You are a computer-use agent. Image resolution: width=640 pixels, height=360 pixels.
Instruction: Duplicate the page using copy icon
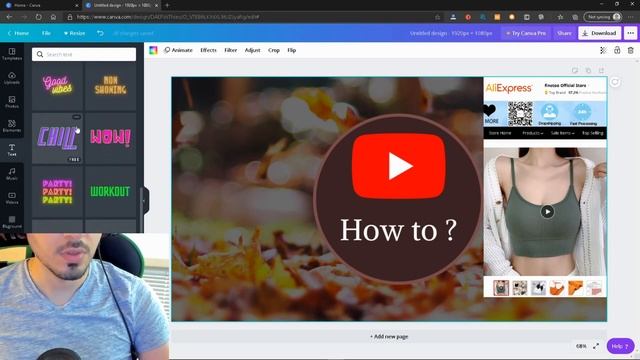[x=588, y=71]
